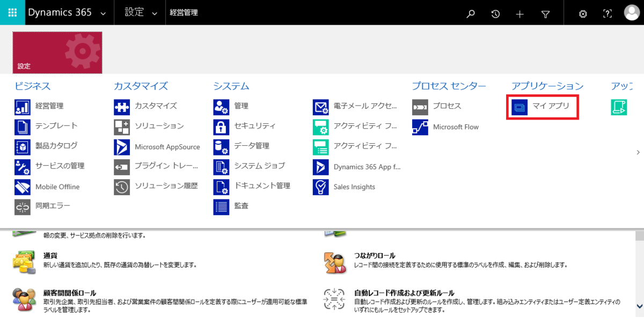Open the セキュリティ menu entry
Viewport: 644px width, 319px height.
(x=255, y=126)
